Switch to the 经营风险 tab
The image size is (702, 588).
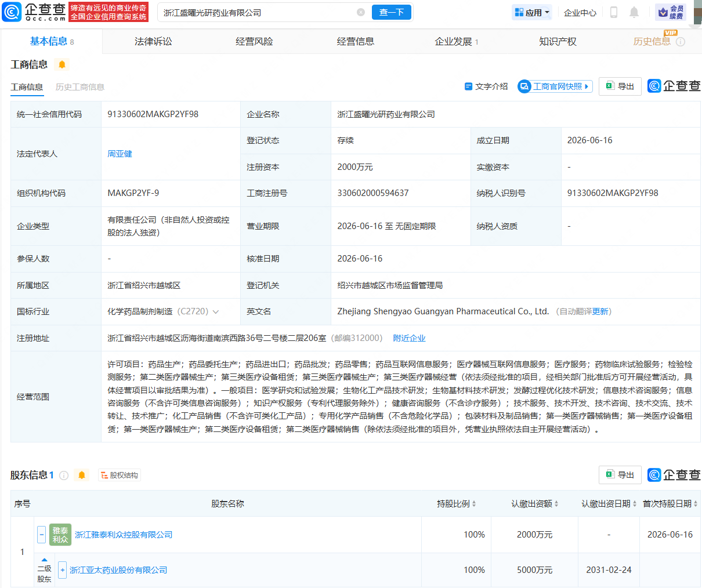coord(254,41)
